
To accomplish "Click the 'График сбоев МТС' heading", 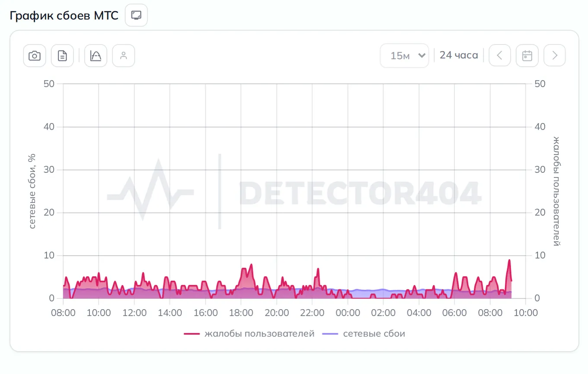I will 64,16.
